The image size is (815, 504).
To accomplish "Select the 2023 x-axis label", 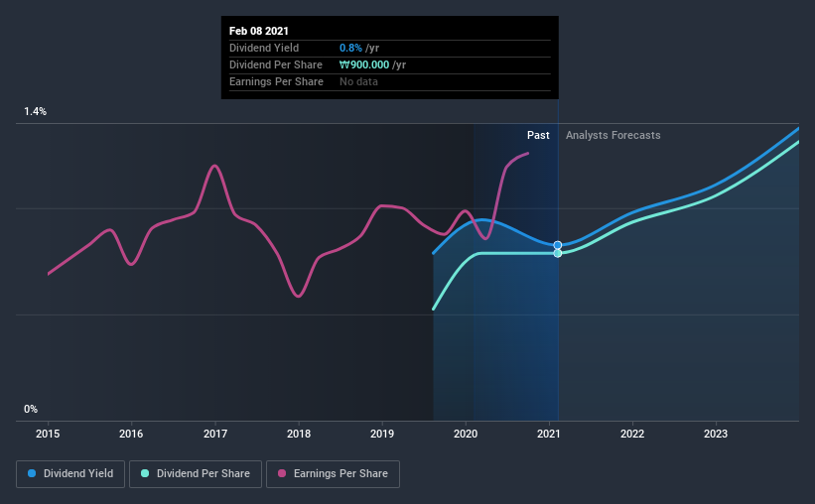I will (x=716, y=434).
